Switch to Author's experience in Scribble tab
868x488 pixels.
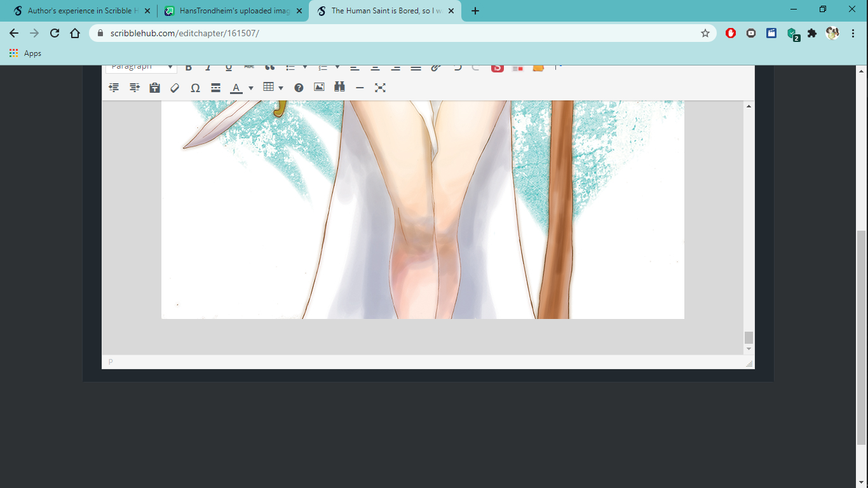79,11
